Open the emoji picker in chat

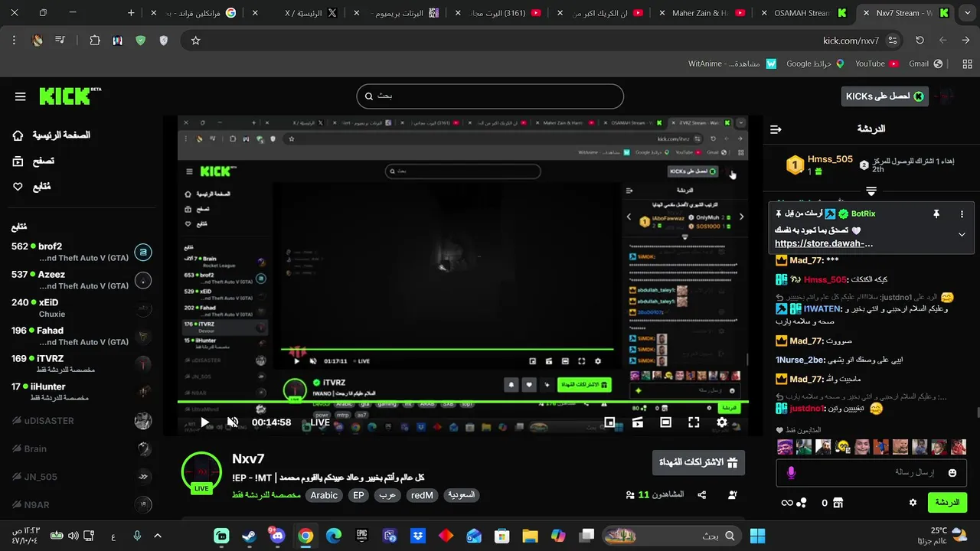(952, 473)
